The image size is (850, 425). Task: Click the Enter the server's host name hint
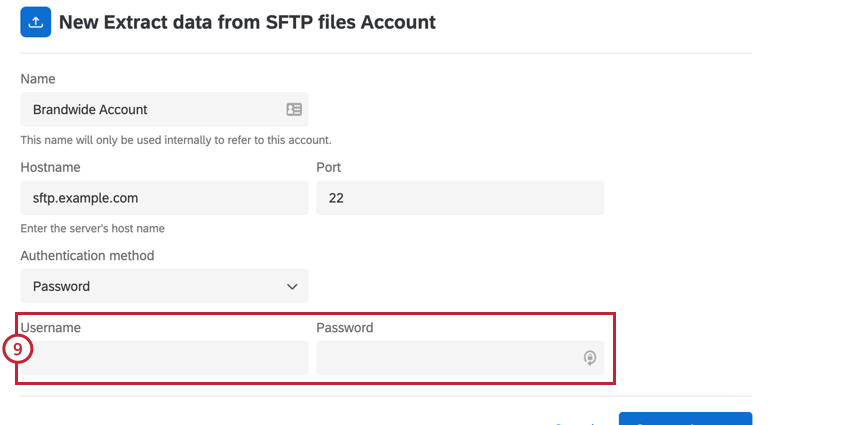(x=92, y=228)
